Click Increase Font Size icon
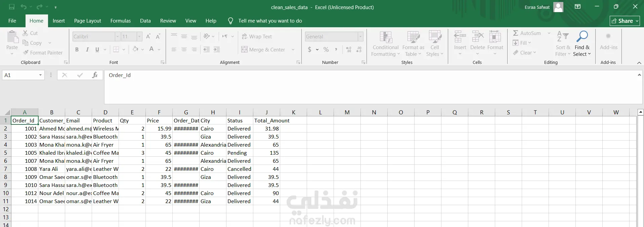The image size is (644, 227). coord(148,36)
